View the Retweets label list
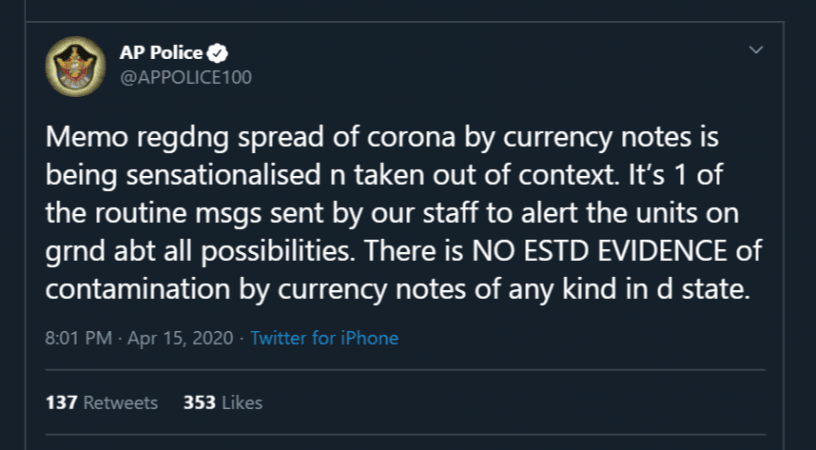Screen dimensions: 816x450 [120, 403]
